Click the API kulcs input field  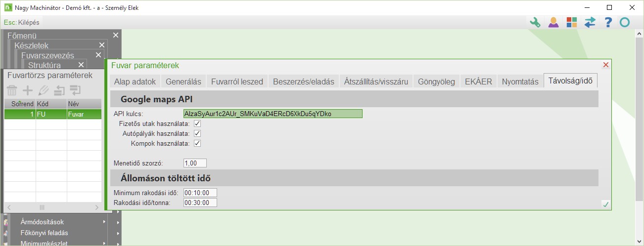click(x=273, y=114)
